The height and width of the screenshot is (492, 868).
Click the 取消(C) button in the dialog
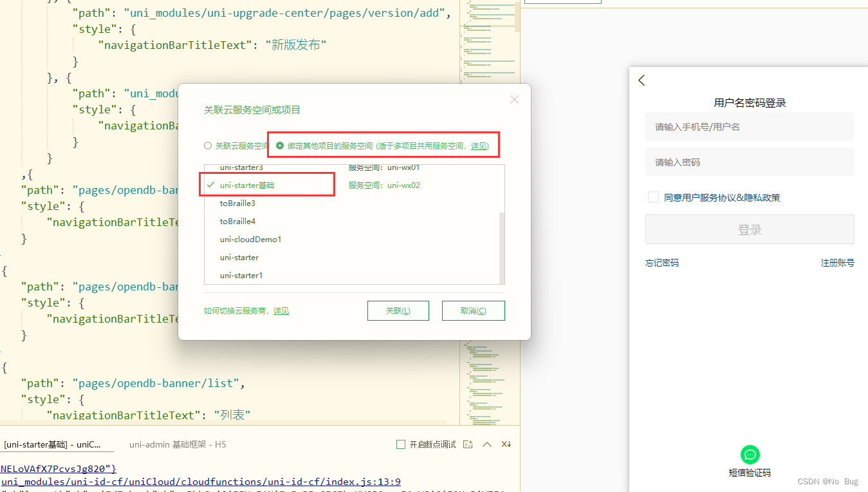473,310
